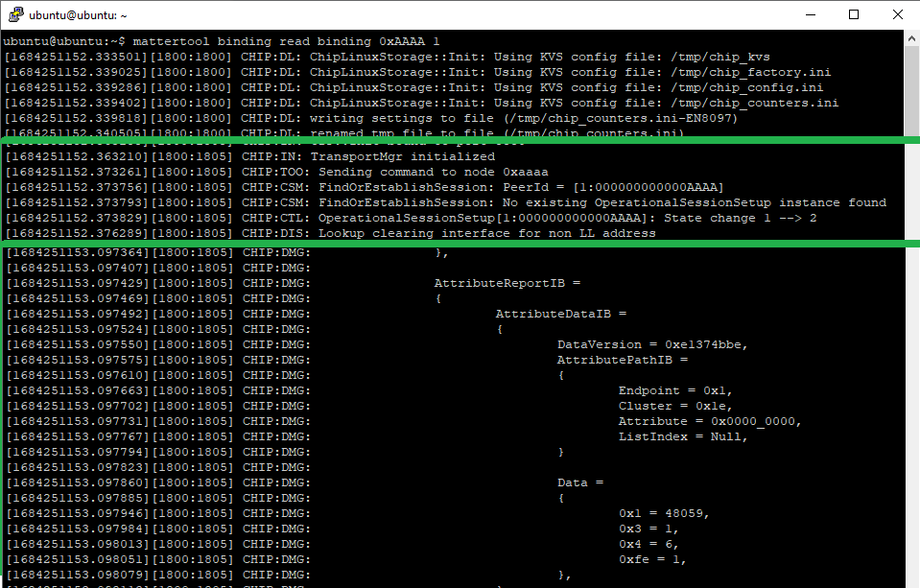The image size is (920, 588).
Task: Click the "ListIndex = Null" entry
Action: pyautogui.click(x=682, y=436)
